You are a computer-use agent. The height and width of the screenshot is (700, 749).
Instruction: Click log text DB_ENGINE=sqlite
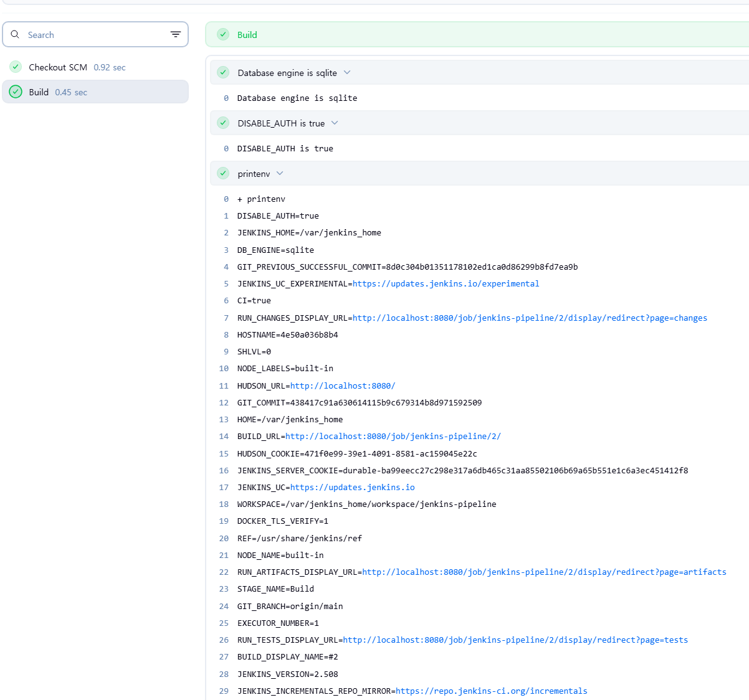click(x=275, y=250)
